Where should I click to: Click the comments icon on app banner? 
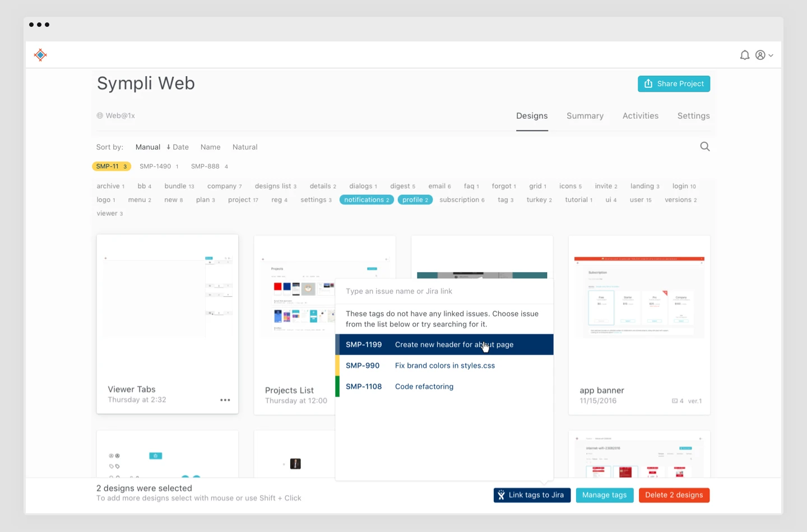click(x=675, y=401)
